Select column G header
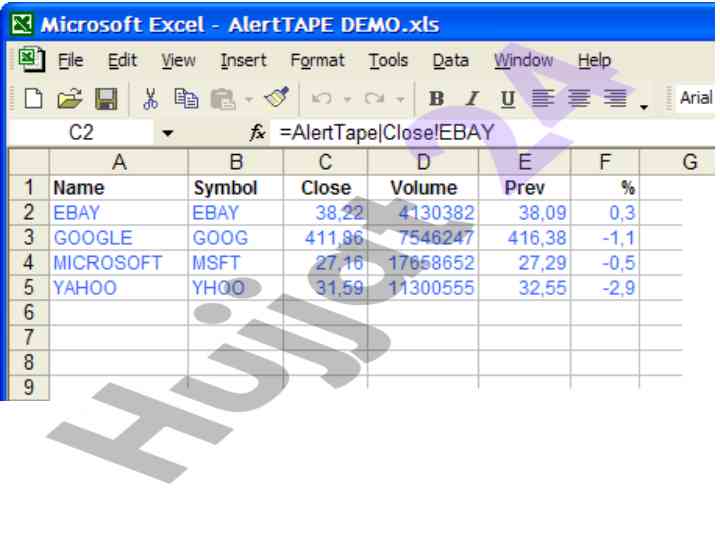Image resolution: width=720 pixels, height=540 pixels. 678,162
